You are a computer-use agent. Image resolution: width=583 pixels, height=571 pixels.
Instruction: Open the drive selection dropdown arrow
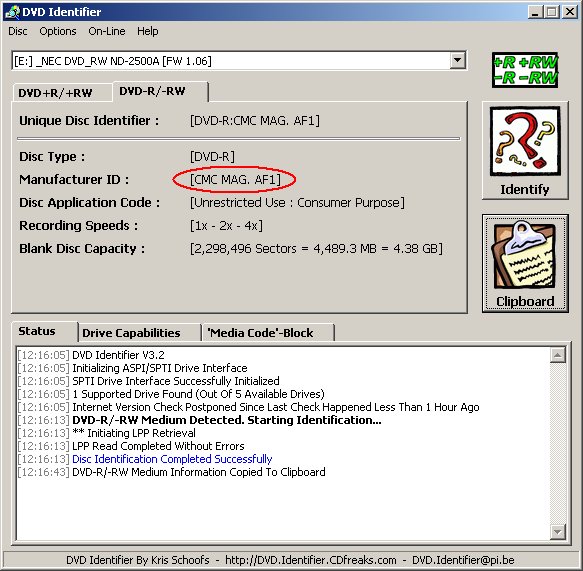tap(458, 60)
